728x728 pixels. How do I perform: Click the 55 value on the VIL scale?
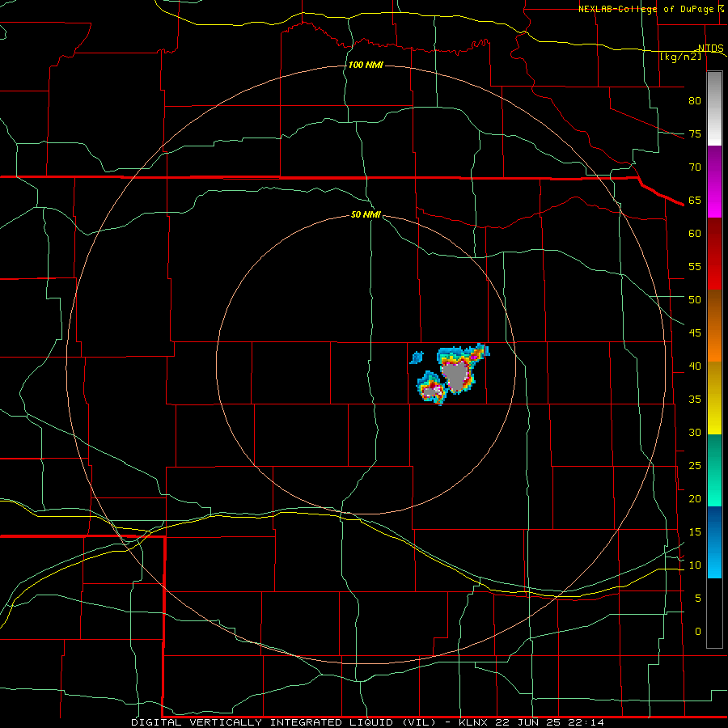pos(695,266)
